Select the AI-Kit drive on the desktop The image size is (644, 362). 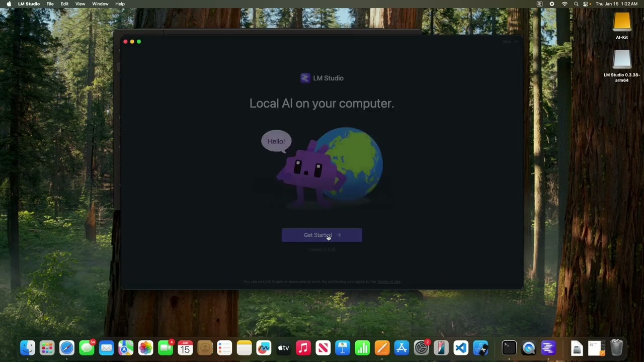pos(622,25)
